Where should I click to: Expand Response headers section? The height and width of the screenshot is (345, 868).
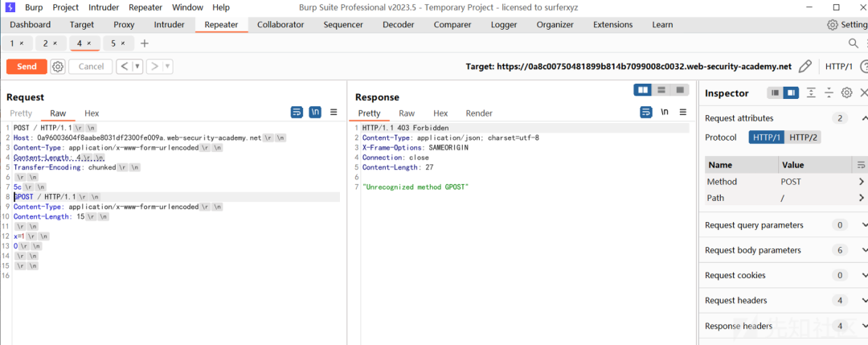click(x=864, y=326)
